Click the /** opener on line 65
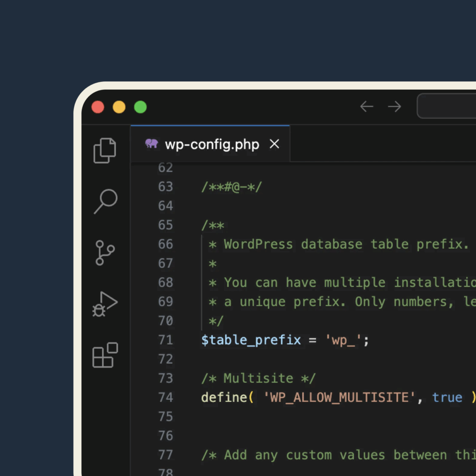This screenshot has width=476, height=476. (x=213, y=225)
